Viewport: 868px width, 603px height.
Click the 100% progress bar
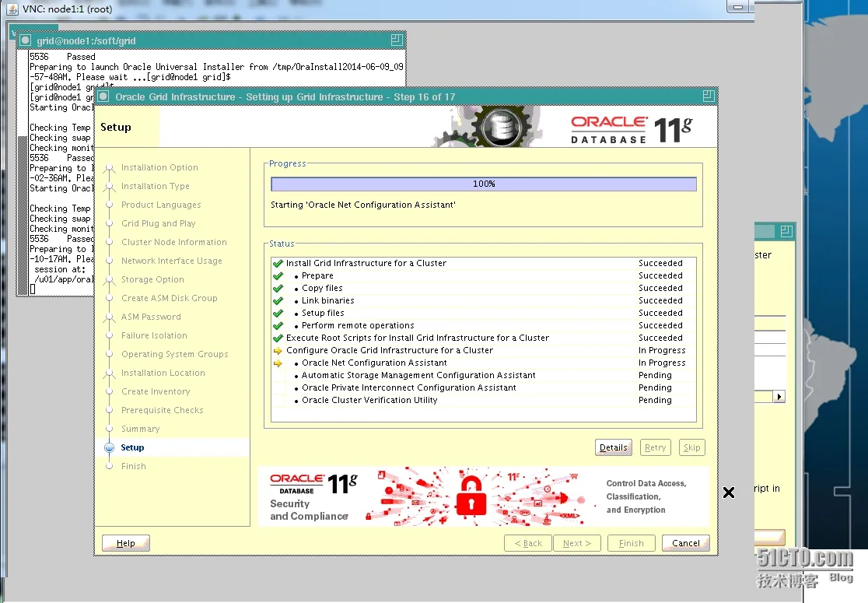[483, 184]
